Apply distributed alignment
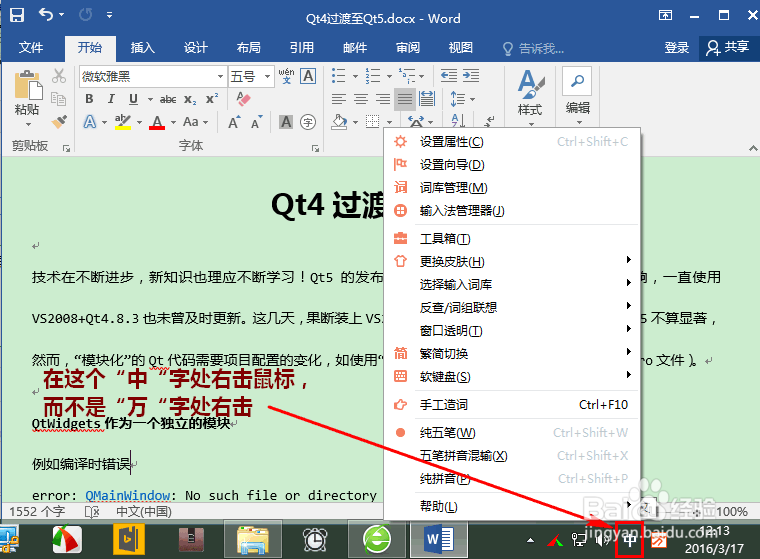The height and width of the screenshot is (559, 760). click(x=427, y=99)
